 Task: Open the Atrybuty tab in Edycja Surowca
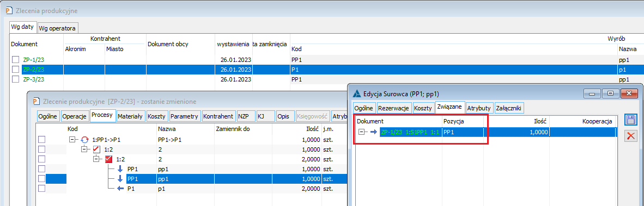479,108
